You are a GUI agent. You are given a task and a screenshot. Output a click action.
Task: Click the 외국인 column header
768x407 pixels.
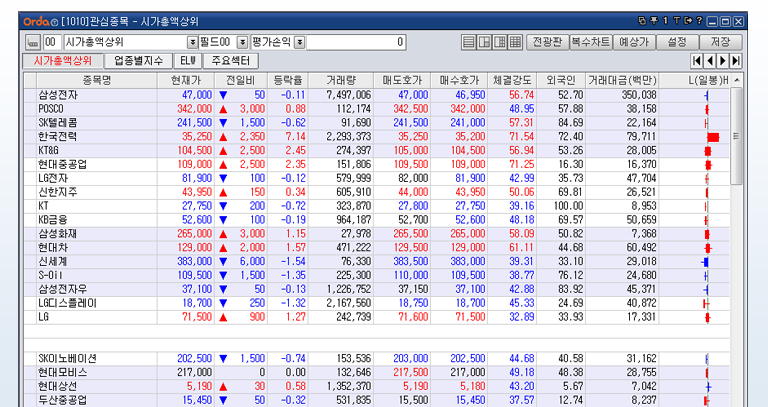561,80
